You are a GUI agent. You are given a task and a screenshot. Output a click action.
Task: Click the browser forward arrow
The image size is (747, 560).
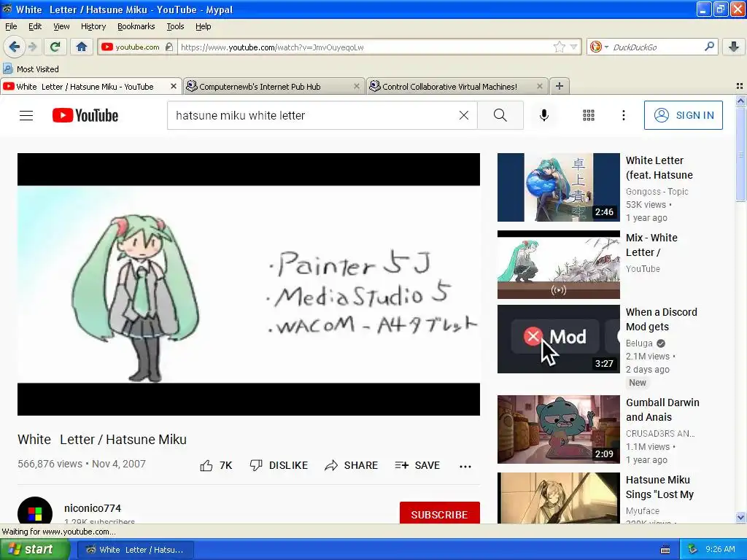pos(32,47)
